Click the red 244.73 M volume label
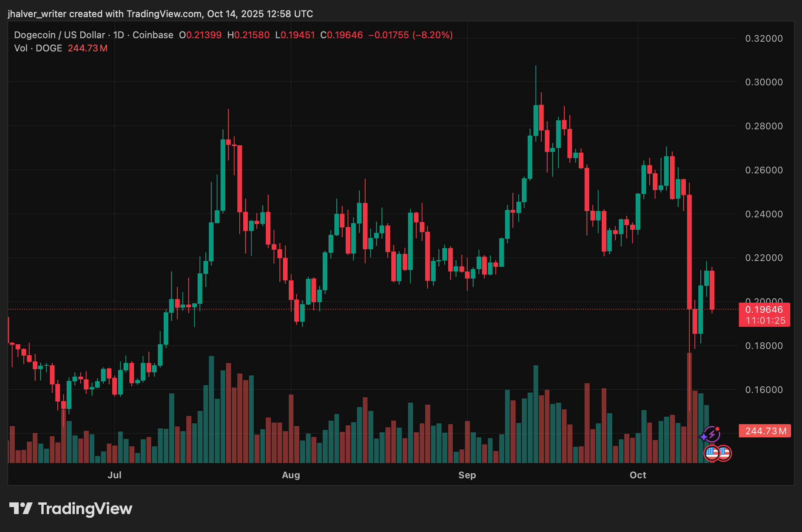Image resolution: width=802 pixels, height=532 pixels. point(765,431)
